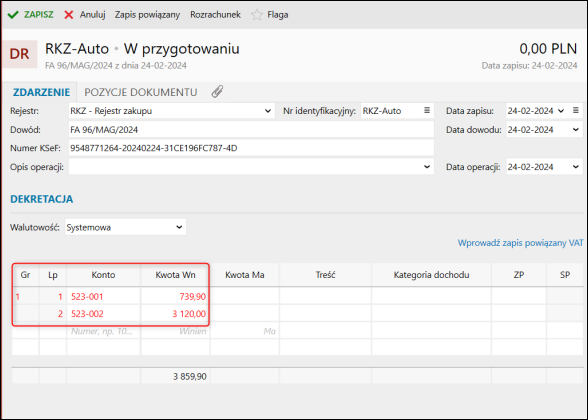Switch to the POZYCJE DOKUMENTU tab
Viewport: 588px width, 420px height.
[x=141, y=92]
